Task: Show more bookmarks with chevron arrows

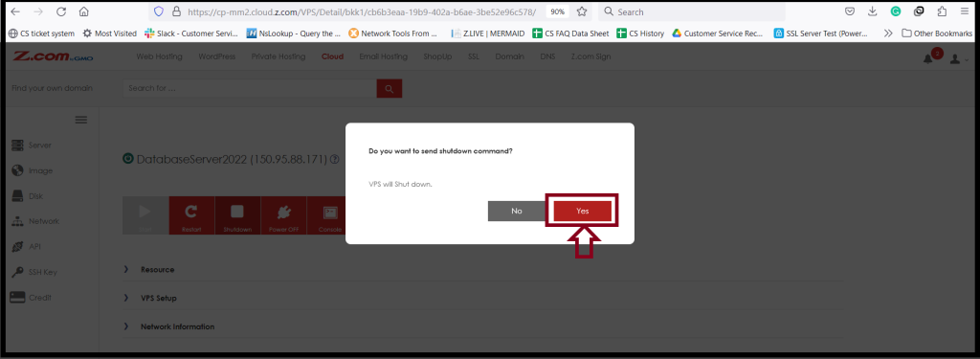Action: [888, 34]
